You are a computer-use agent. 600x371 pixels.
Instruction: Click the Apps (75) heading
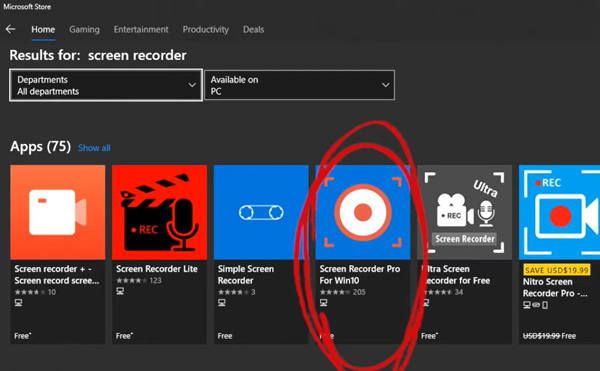pyautogui.click(x=41, y=146)
